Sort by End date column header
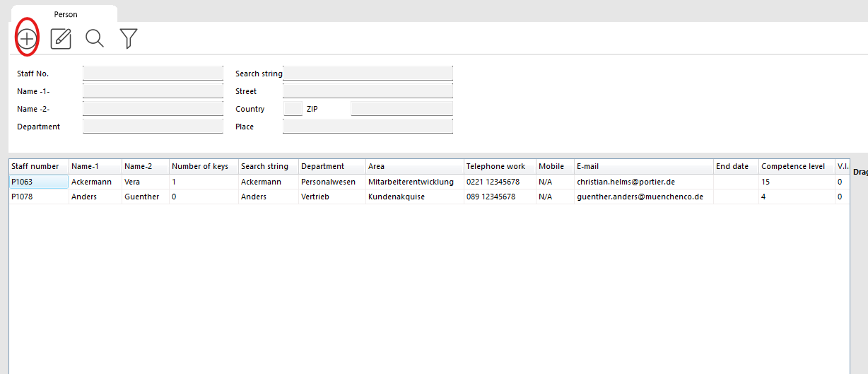 click(736, 167)
